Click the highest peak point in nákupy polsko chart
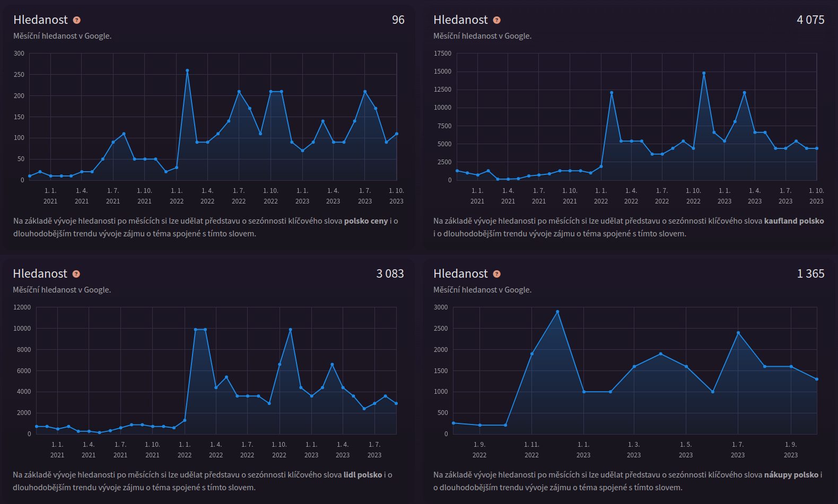838x504 pixels. (x=557, y=312)
